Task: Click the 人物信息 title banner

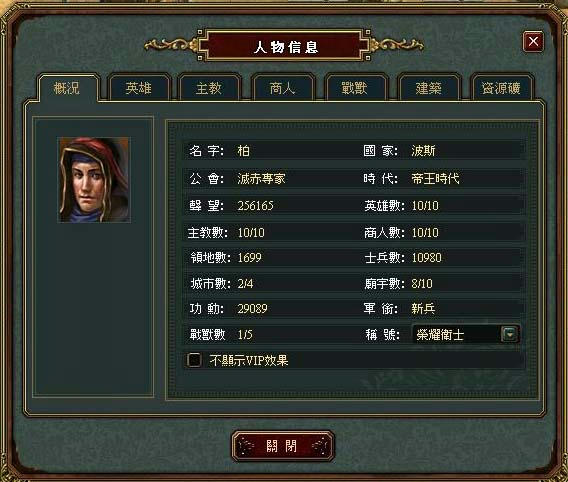Action: click(x=284, y=46)
